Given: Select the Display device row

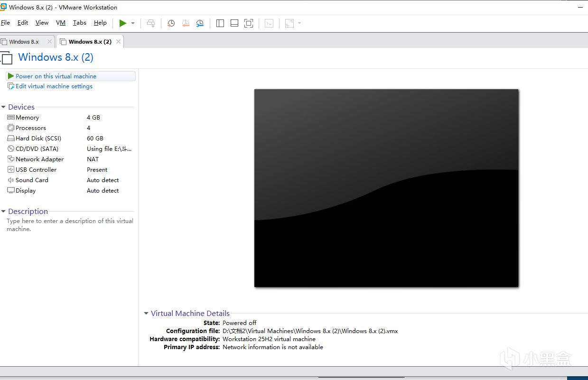Looking at the screenshot, I should pyautogui.click(x=70, y=191).
